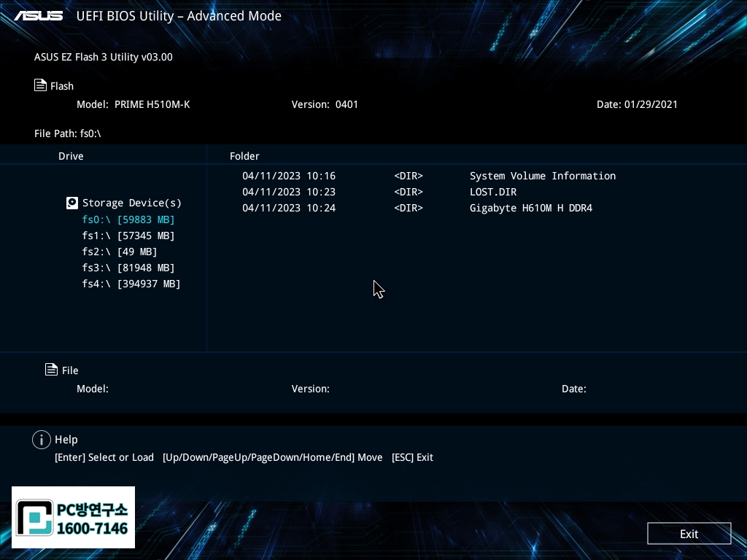Image resolution: width=747 pixels, height=560 pixels.
Task: Click the Folder column header
Action: [244, 156]
